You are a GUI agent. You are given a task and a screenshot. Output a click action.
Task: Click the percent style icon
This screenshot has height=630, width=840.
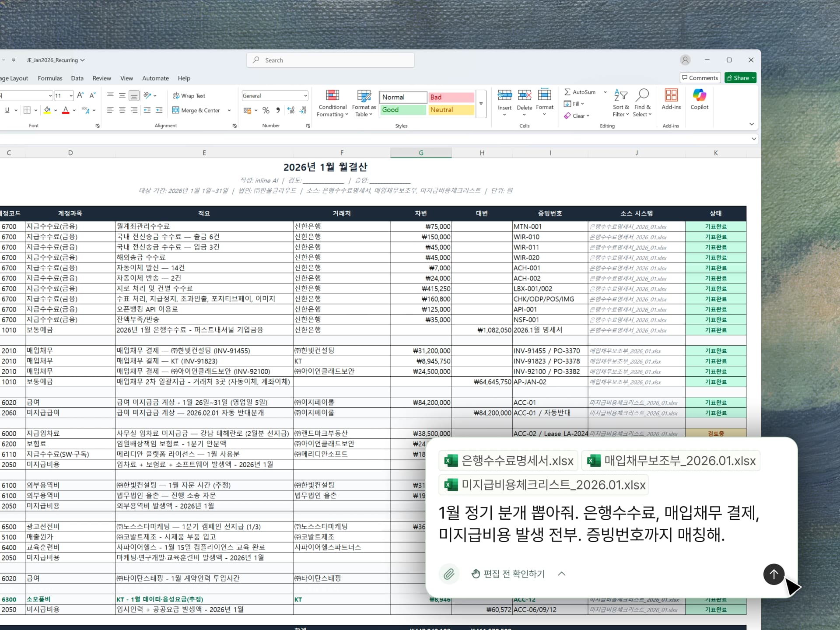[266, 111]
